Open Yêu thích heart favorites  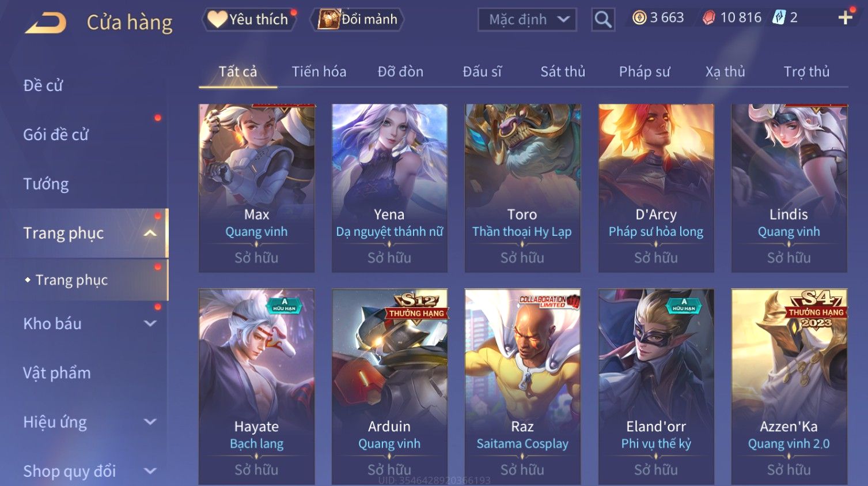click(x=248, y=20)
